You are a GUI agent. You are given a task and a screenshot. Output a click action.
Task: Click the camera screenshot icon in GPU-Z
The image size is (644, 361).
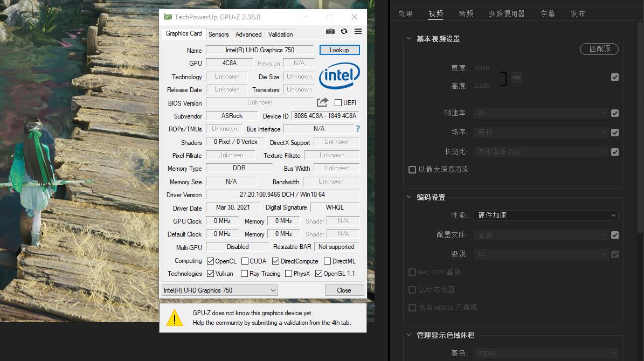330,31
